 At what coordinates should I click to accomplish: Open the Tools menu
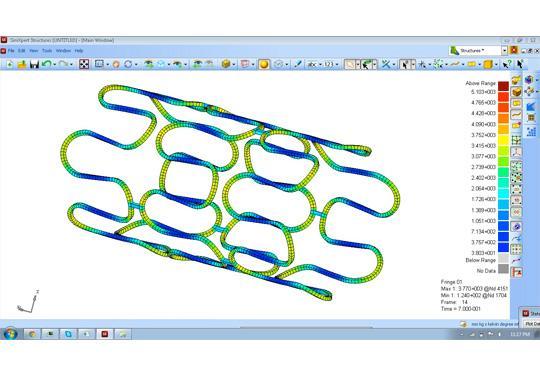point(47,51)
